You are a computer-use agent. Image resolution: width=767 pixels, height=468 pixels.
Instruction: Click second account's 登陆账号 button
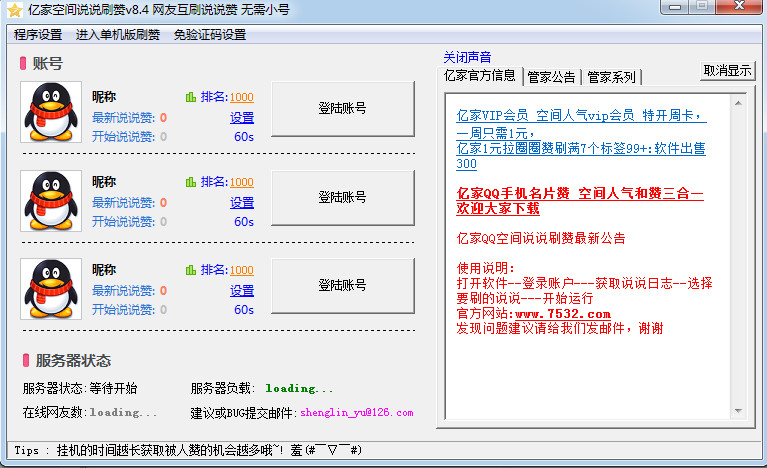pos(342,198)
